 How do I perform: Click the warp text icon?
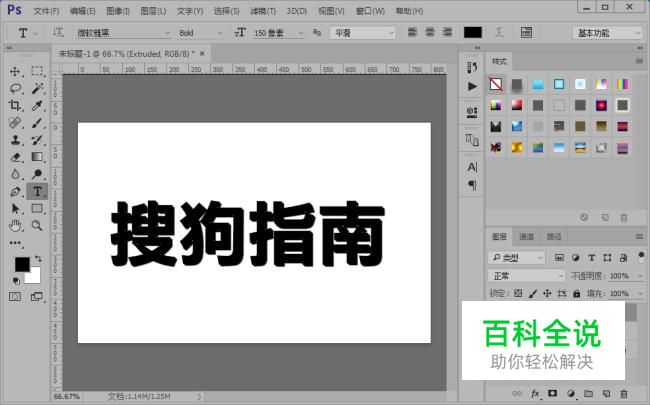pyautogui.click(x=499, y=33)
